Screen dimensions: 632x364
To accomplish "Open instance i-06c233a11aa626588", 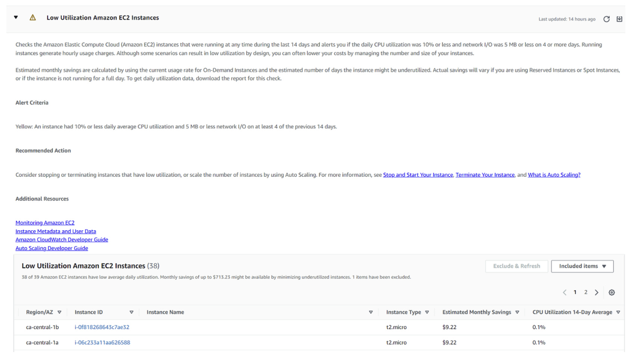I will click(x=102, y=342).
